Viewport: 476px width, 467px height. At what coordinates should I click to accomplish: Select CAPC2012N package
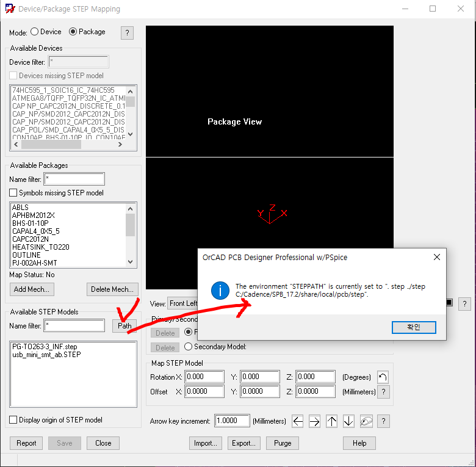tap(31, 239)
